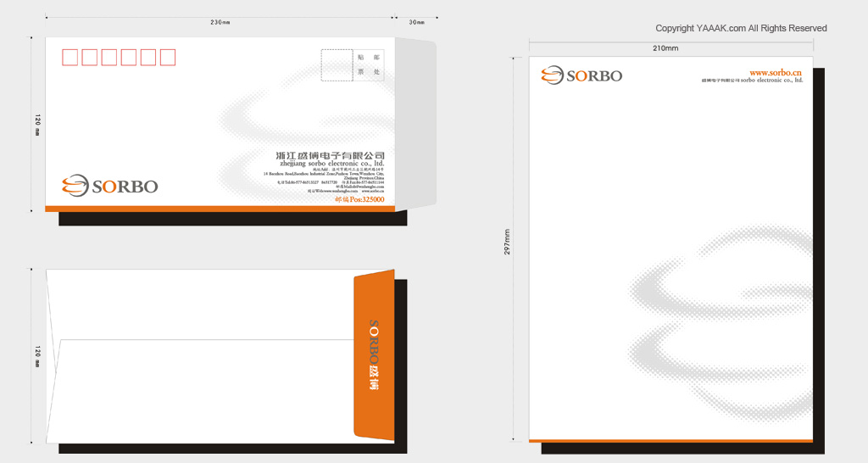Click 'zhejiang sorbo electronic co., ltd.' on the envelope
868x463 pixels.
tap(331, 164)
